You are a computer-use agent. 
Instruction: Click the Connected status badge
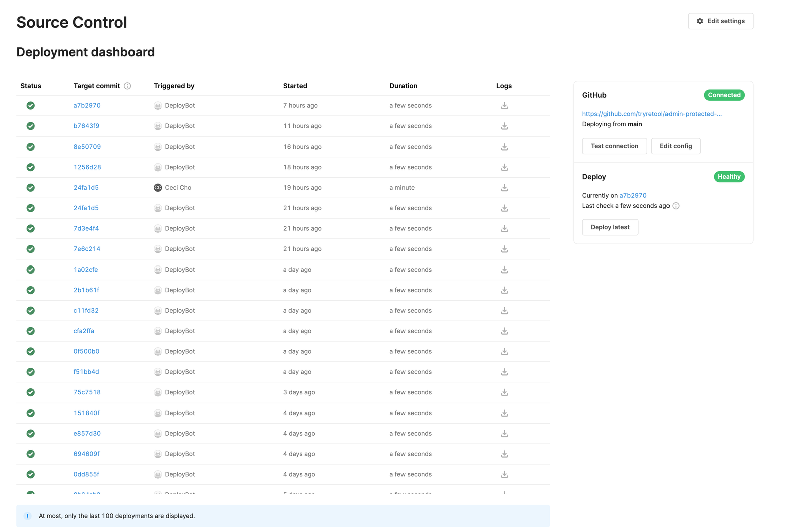[x=724, y=95]
